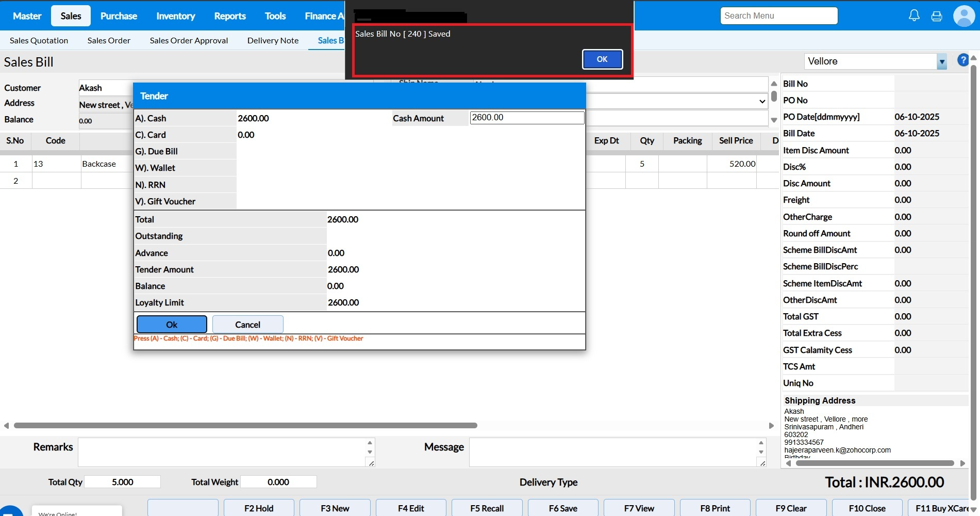Click the F11 Buy XCare button
This screenshot has height=516, width=980.
pos(939,508)
